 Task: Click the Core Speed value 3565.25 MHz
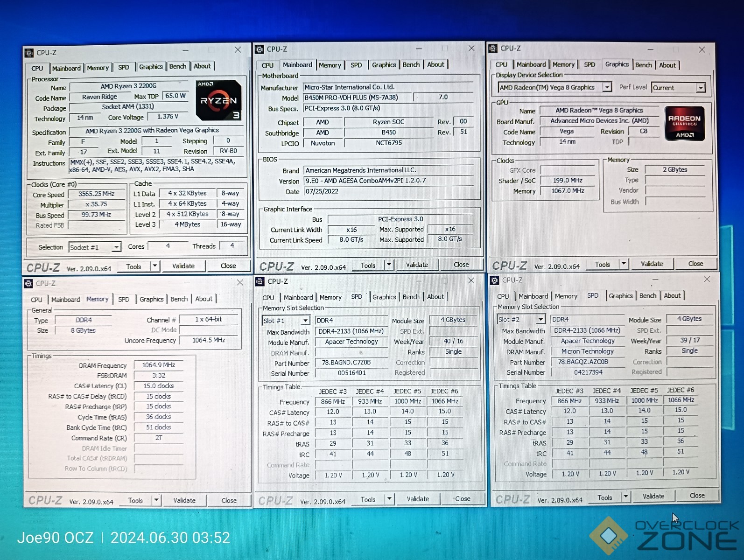click(97, 194)
